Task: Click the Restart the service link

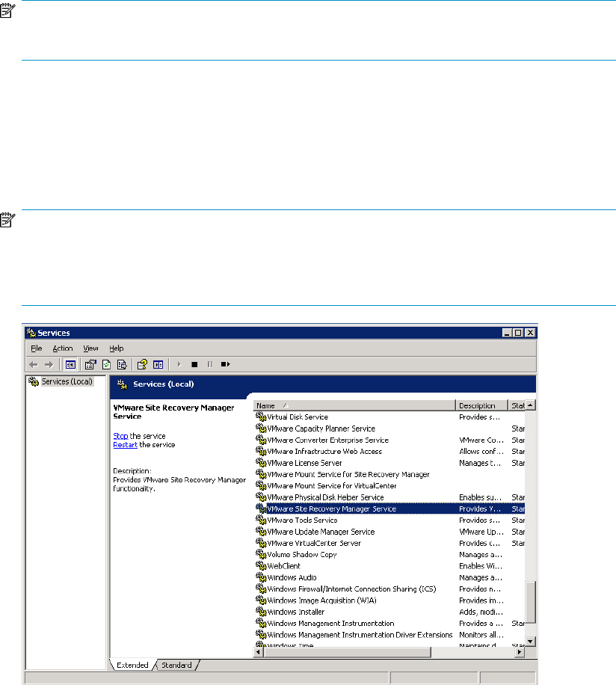Action: tap(125, 444)
